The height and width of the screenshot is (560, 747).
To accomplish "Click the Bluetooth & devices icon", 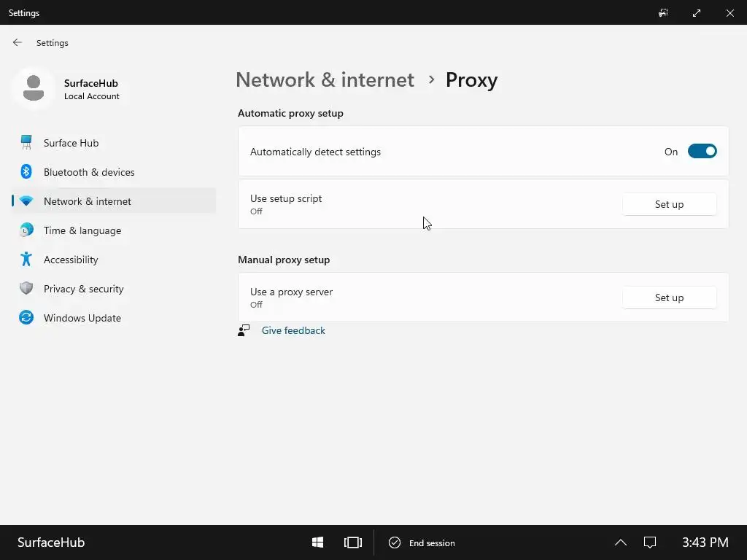I will tap(26, 172).
